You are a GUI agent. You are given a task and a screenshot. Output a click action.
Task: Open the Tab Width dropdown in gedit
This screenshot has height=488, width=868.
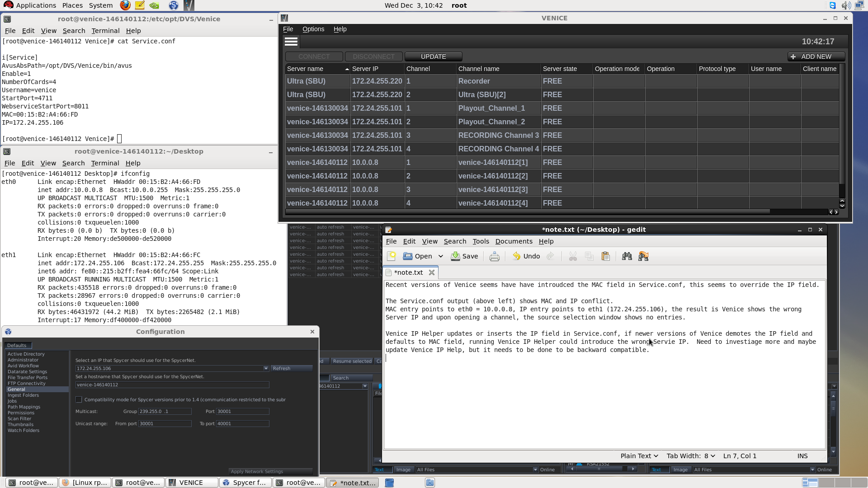pyautogui.click(x=690, y=456)
